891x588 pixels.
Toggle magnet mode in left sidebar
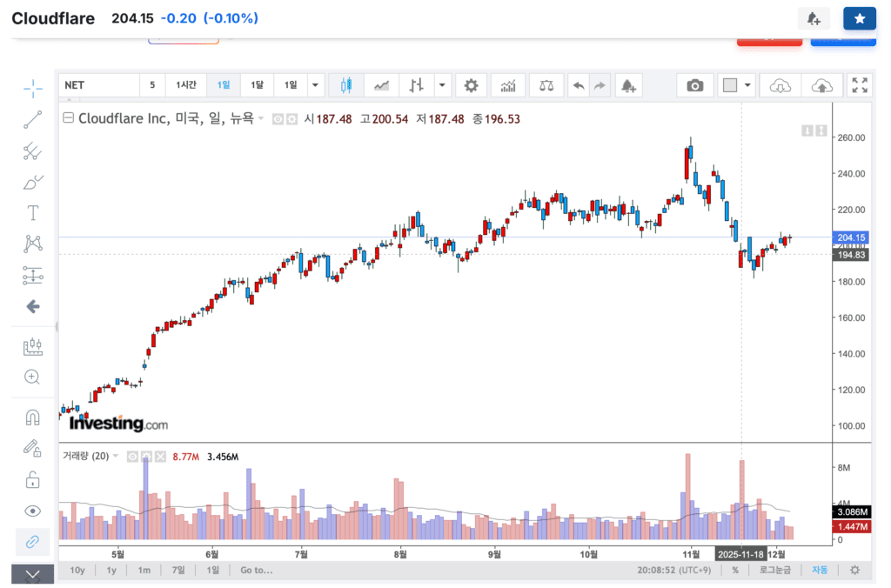click(x=33, y=418)
